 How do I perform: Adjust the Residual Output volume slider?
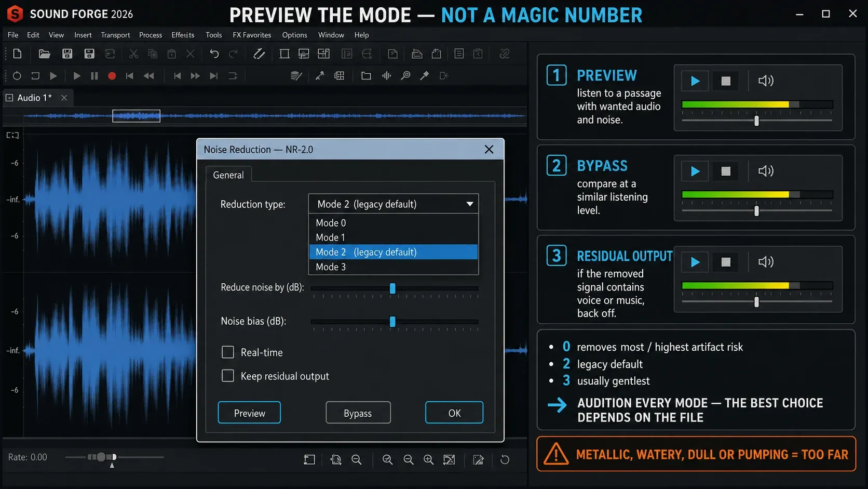[x=756, y=302]
